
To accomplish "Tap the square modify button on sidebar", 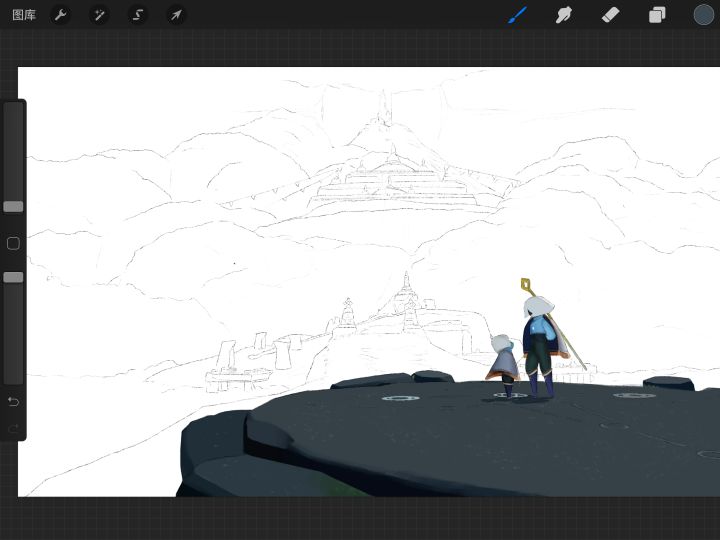I will pos(13,243).
